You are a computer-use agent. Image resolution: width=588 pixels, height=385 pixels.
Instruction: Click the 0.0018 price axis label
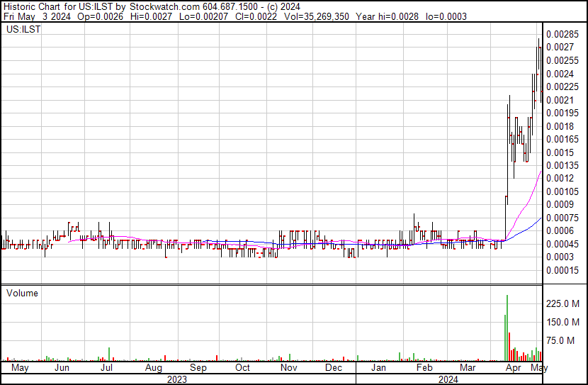click(x=560, y=126)
